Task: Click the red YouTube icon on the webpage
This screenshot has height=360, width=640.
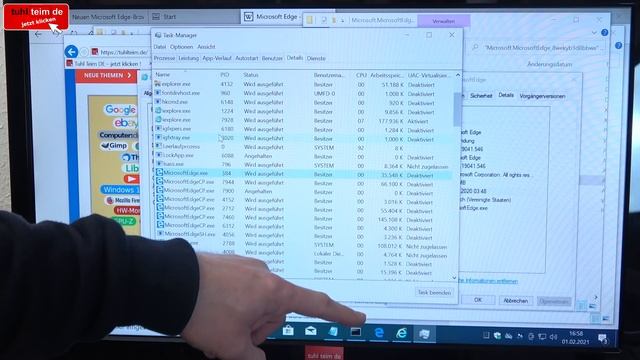Action: [x=131, y=179]
